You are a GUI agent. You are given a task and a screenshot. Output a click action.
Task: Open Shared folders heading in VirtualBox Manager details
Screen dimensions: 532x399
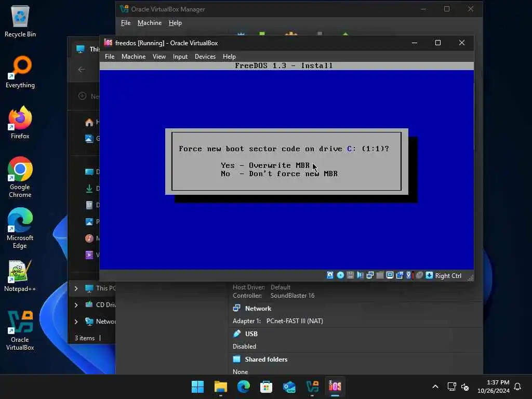[x=266, y=360]
